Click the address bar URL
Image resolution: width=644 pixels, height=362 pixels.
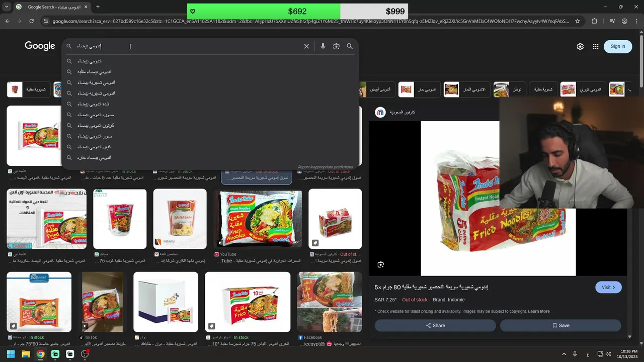coord(310,21)
